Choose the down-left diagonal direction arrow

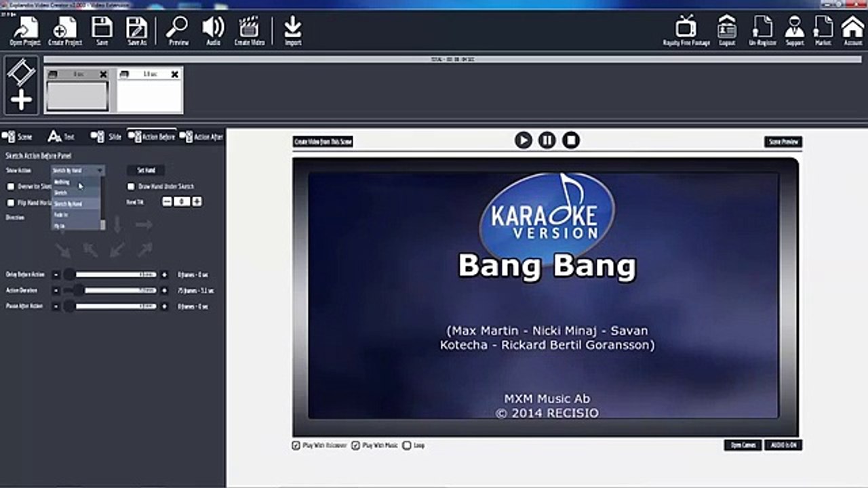click(117, 251)
